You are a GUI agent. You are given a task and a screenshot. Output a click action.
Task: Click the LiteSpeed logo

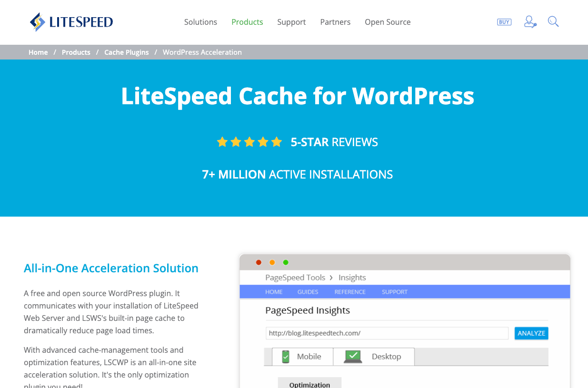coord(70,21)
